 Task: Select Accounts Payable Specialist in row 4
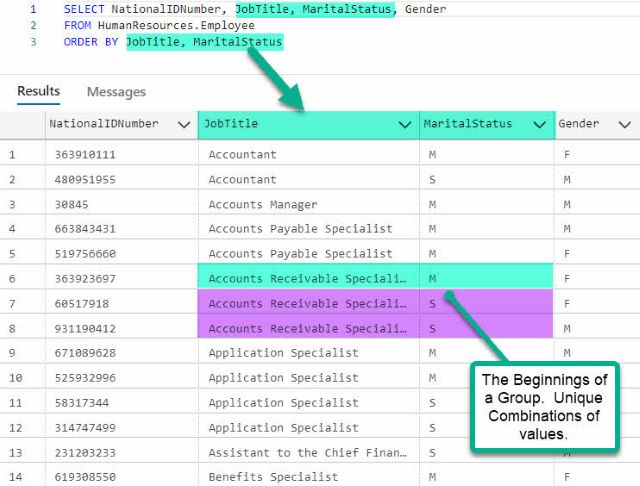click(300, 229)
